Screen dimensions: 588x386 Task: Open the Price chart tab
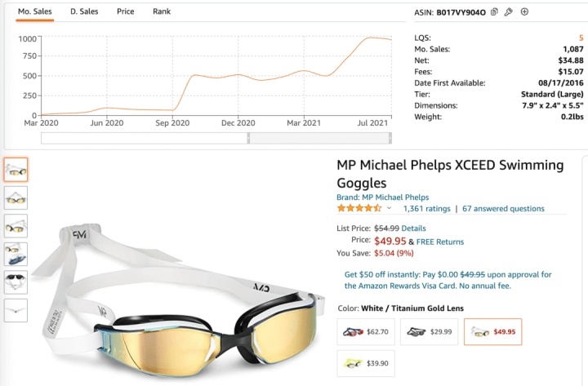click(x=125, y=11)
